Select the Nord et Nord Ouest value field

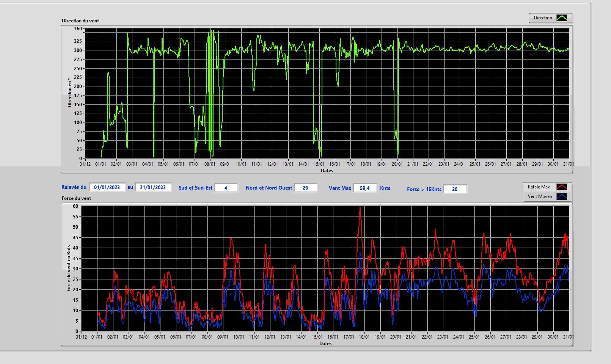pos(305,188)
